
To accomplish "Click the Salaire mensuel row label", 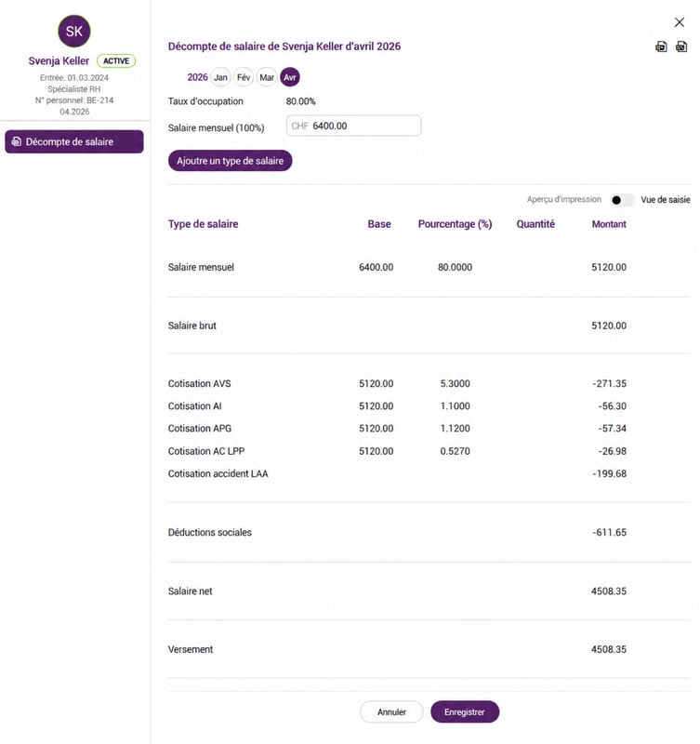I will point(201,267).
